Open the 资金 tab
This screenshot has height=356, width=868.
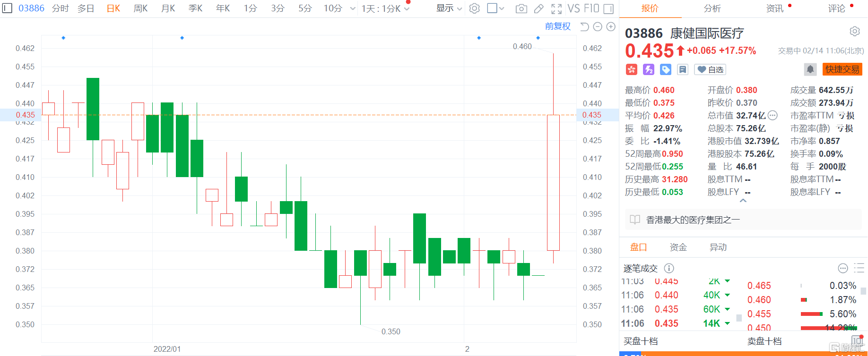[x=678, y=247]
